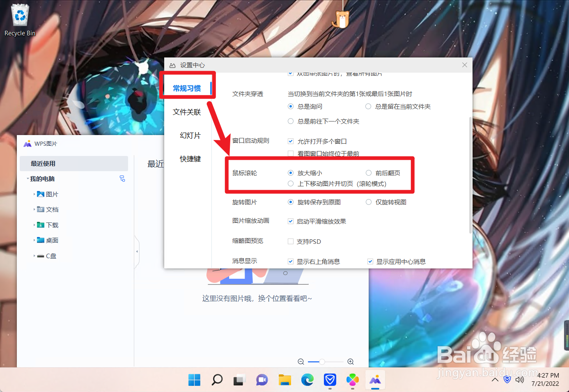
Task: Click the zoom out magnifier icon
Action: point(301,362)
